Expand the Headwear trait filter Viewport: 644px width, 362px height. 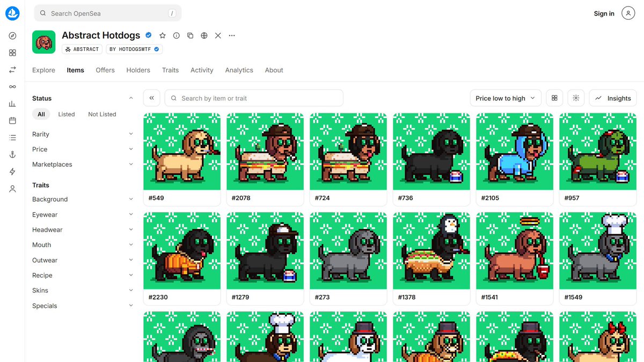click(x=83, y=230)
